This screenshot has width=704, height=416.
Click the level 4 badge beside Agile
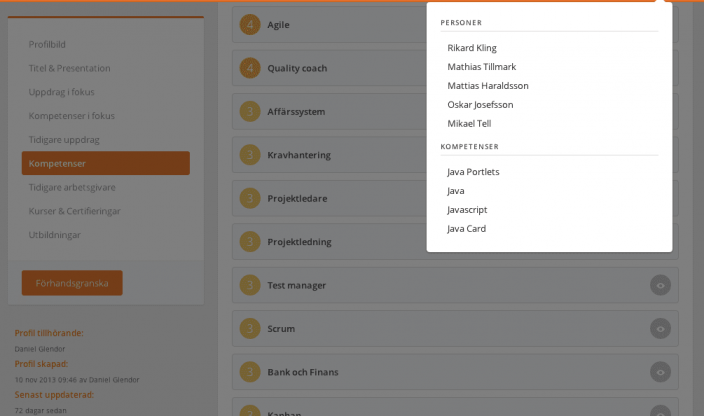point(250,25)
